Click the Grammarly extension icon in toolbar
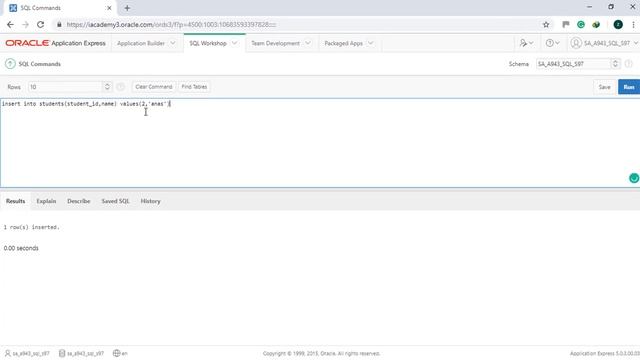 581,24
